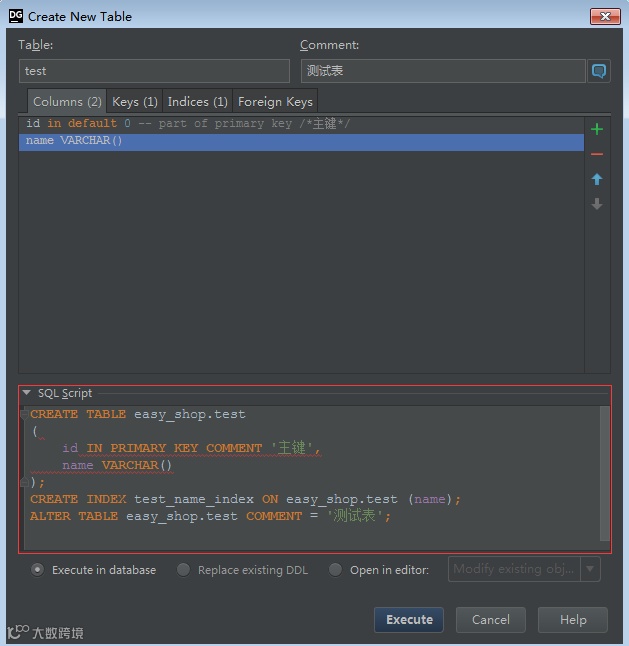Move column up with blue arrow
629x646 pixels.
596,179
